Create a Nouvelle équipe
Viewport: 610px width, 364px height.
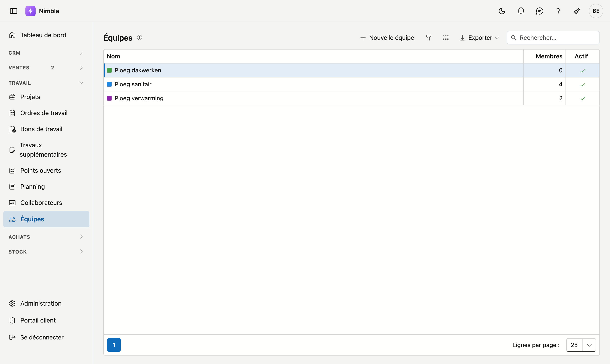(387, 37)
